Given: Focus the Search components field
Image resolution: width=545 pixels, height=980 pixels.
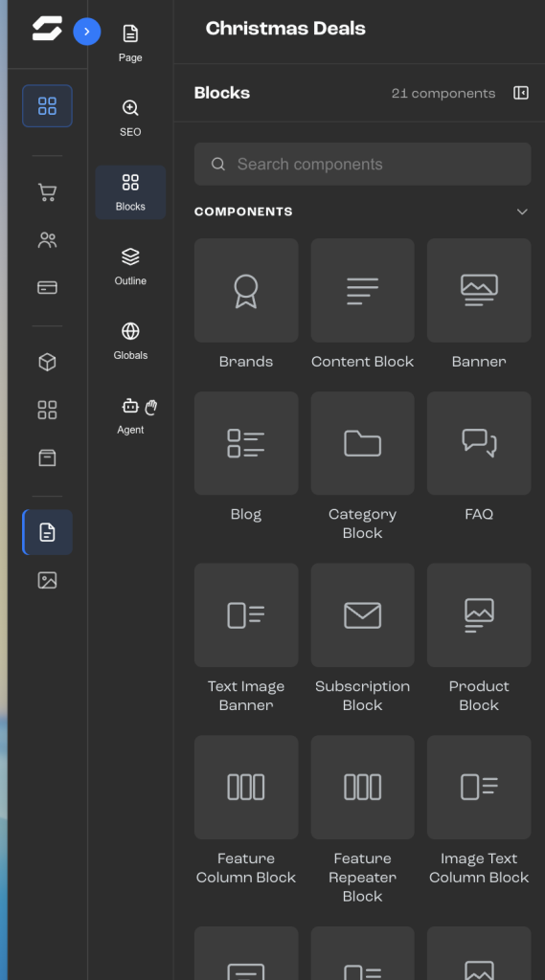Looking at the screenshot, I should click(x=362, y=164).
